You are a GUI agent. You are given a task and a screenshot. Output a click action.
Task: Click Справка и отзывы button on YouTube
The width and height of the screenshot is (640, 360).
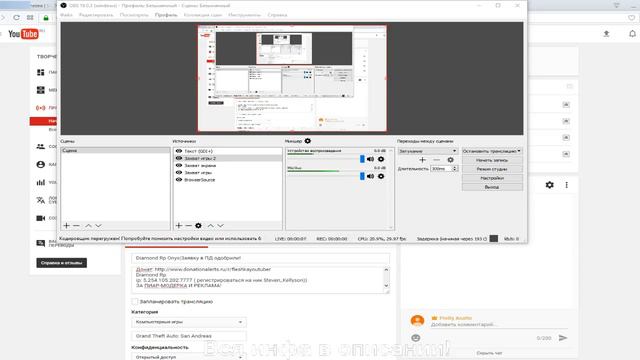62,263
